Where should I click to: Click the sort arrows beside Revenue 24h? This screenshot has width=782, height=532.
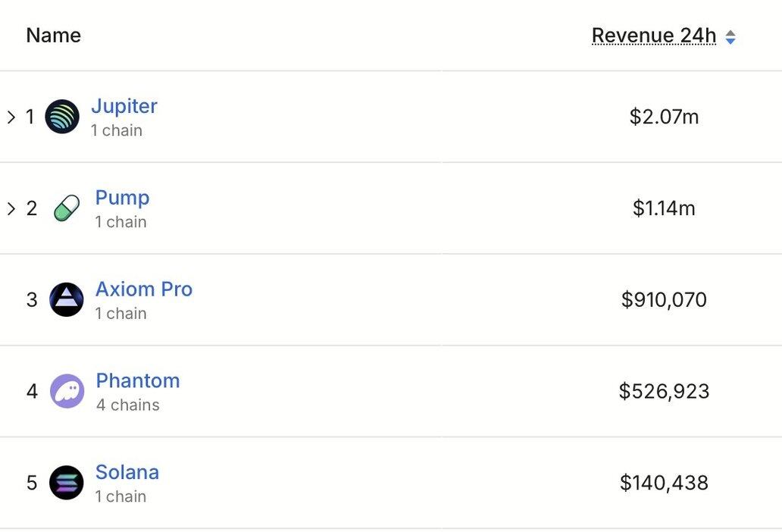click(730, 37)
